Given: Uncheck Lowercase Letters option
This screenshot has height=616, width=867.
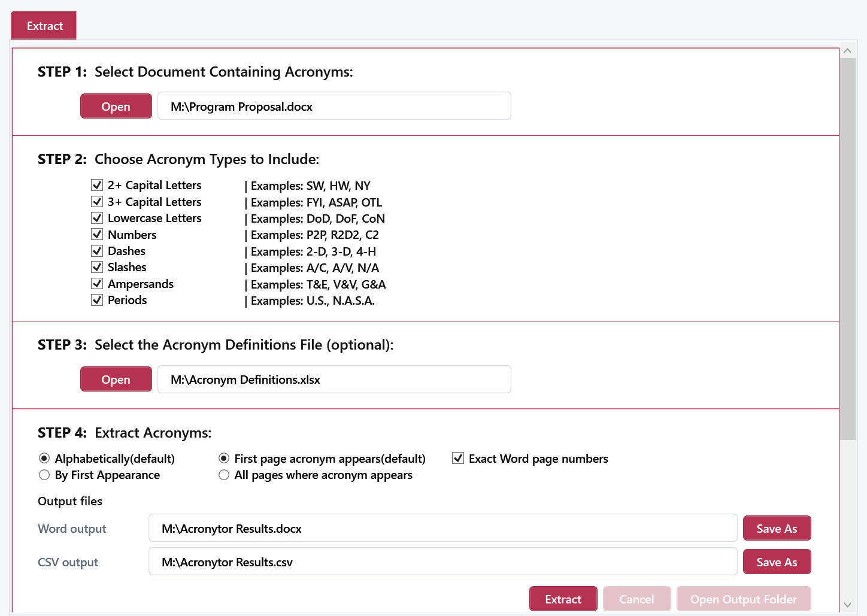Looking at the screenshot, I should point(97,218).
